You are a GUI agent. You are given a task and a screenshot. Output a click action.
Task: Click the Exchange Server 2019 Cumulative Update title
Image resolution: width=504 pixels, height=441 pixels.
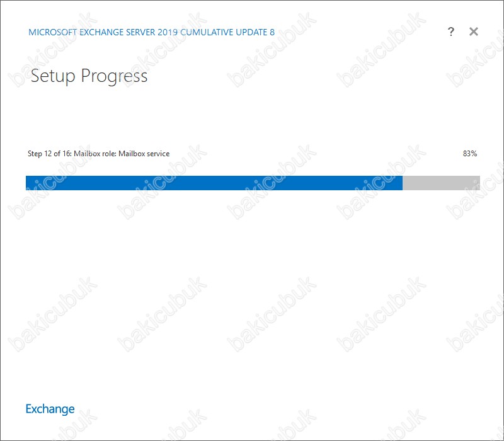[x=151, y=32]
